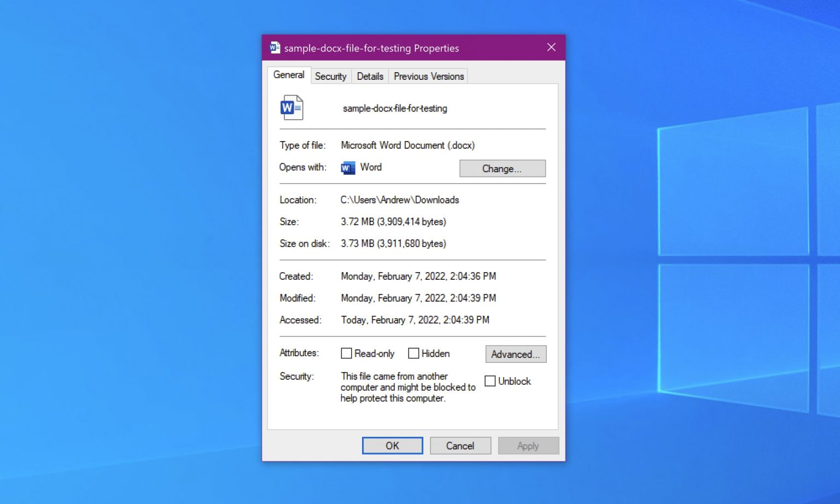Switch to the Previous Versions tab

coord(428,76)
